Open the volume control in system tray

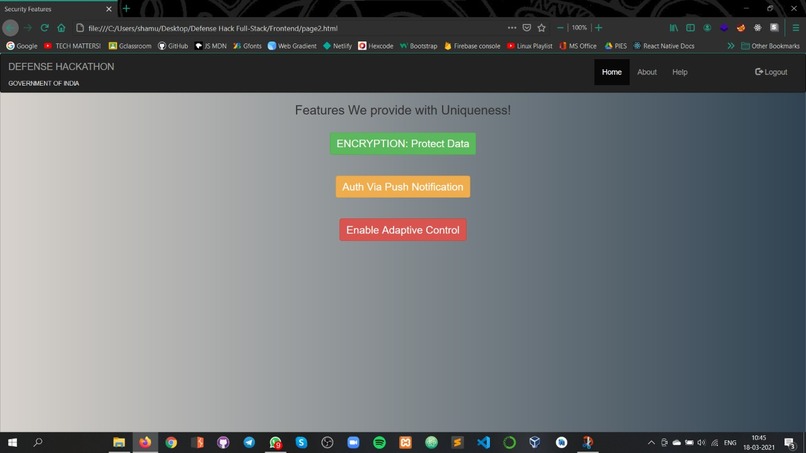(x=702, y=442)
